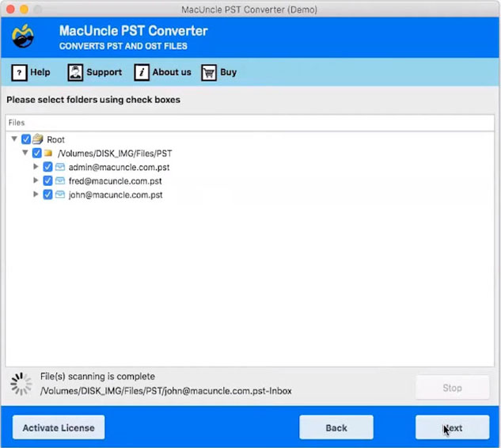Uncheck the fred@macuncle.com.pst checkbox
The image size is (501, 448).
(x=47, y=180)
